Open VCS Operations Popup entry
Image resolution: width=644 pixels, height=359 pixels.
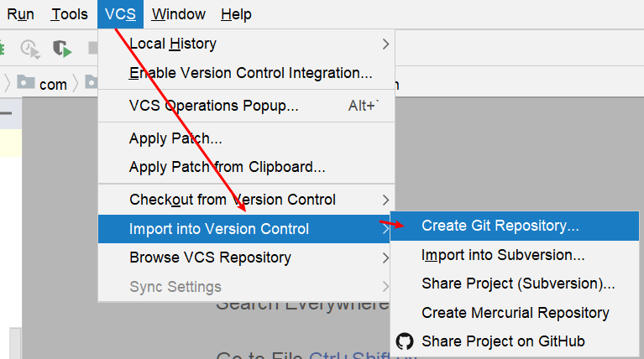point(246,106)
